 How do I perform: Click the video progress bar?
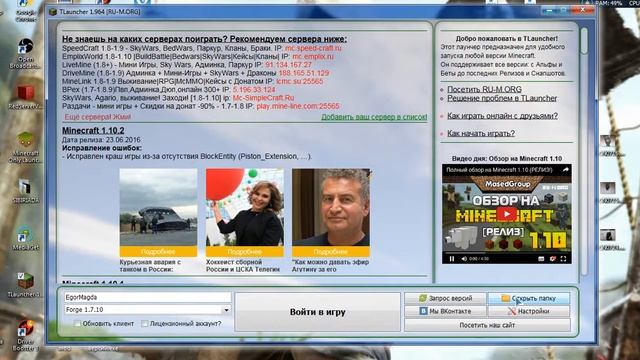click(x=507, y=253)
